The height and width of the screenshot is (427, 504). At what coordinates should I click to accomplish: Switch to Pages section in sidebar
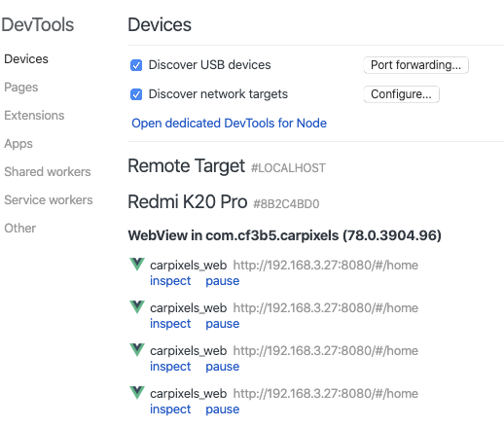coord(21,88)
